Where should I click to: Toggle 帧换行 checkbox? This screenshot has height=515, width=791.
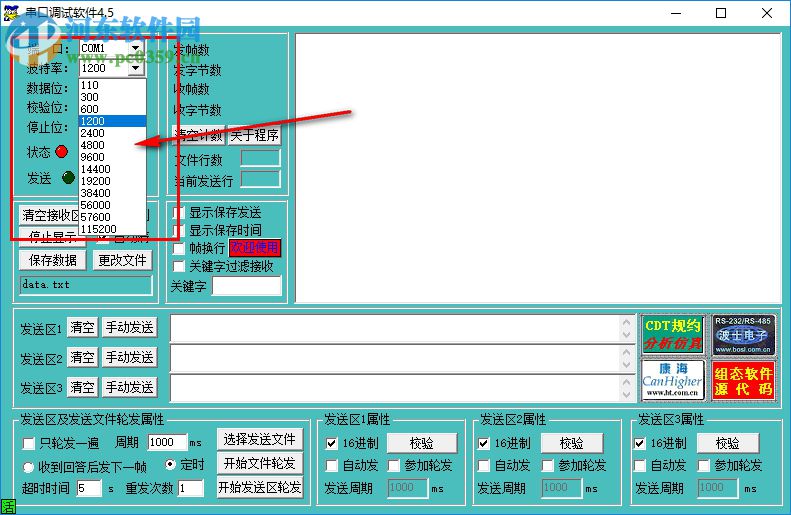(179, 248)
